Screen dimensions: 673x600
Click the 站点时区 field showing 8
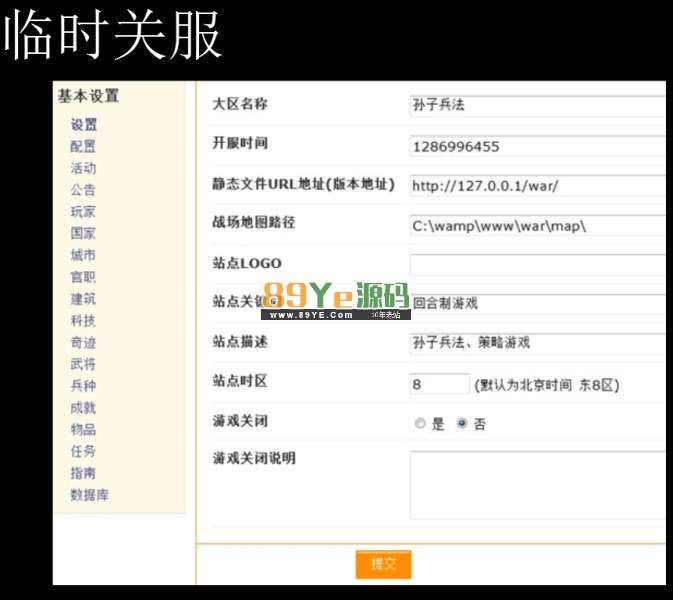440,384
